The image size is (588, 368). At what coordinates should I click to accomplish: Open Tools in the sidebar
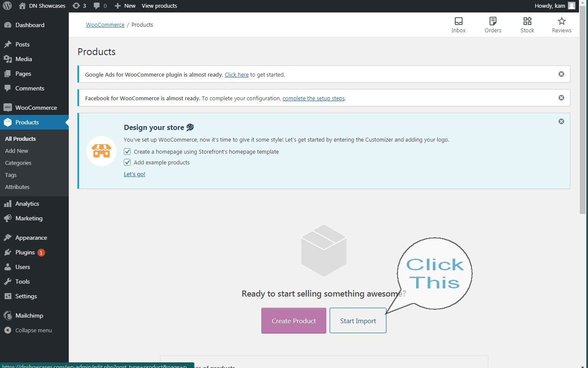(34, 281)
